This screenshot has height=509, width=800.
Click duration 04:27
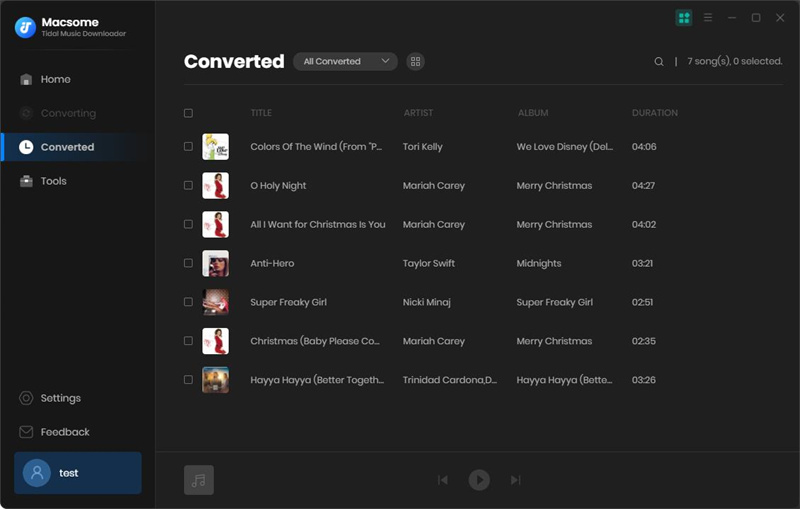pos(643,186)
